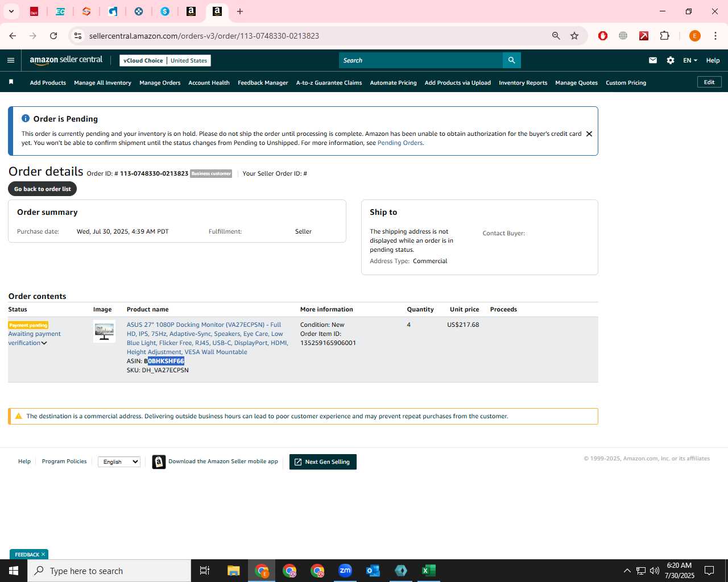The height and width of the screenshot is (582, 728).
Task: Open the Chrome profile avatar E
Action: click(694, 36)
